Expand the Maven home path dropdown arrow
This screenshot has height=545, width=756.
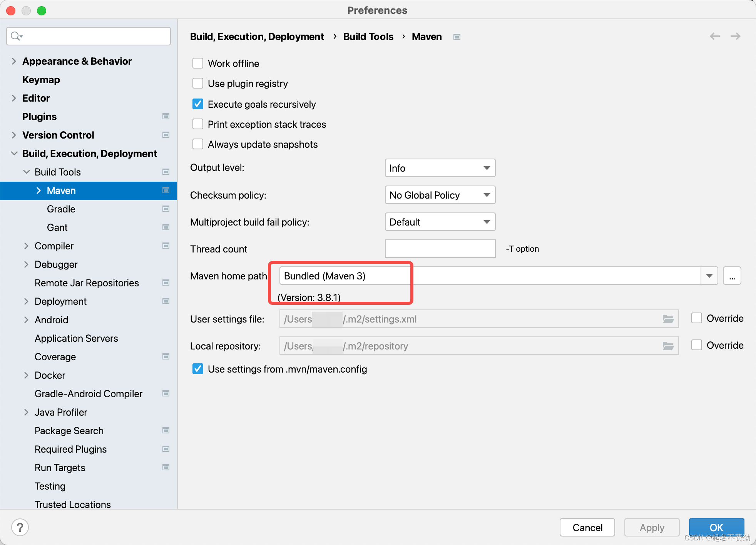709,276
